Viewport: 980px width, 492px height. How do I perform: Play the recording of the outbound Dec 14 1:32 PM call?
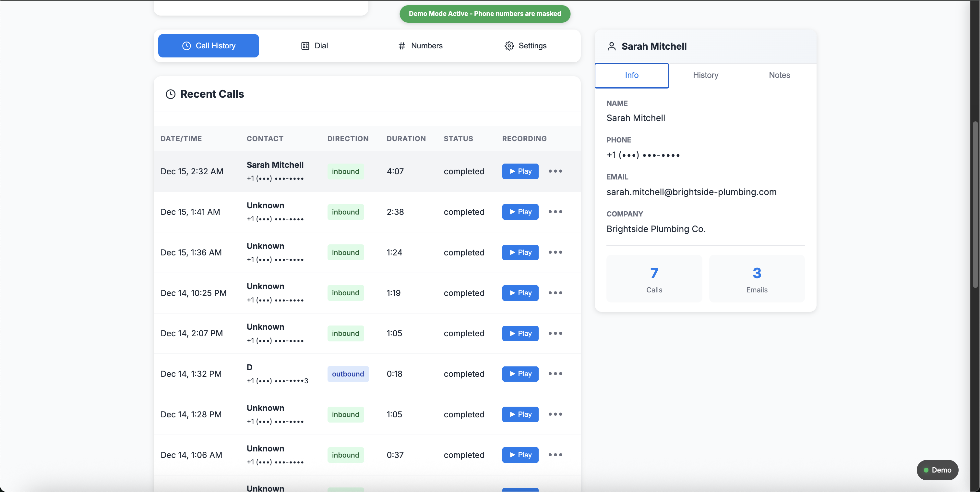click(520, 374)
